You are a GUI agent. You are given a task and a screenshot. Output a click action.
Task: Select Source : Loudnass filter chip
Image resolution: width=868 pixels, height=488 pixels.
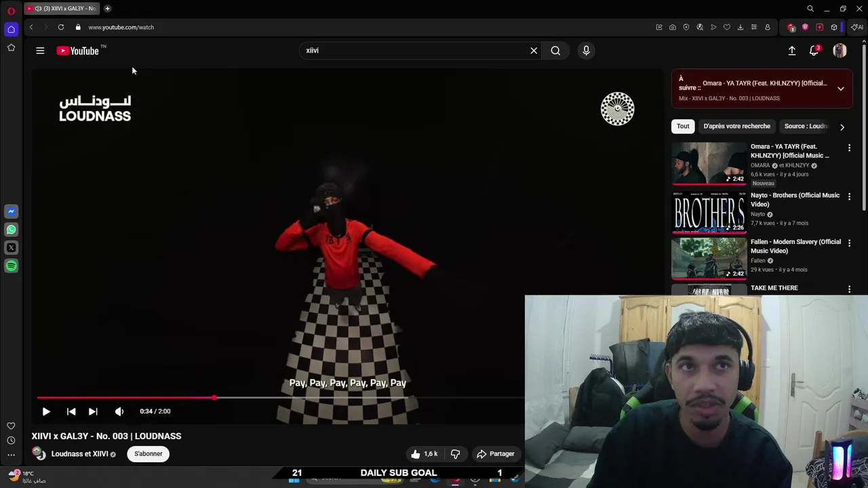pos(806,126)
